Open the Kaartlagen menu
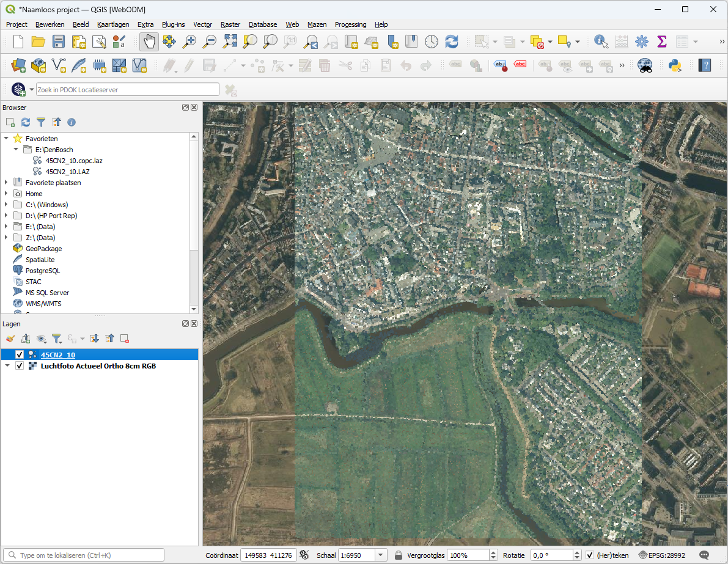The height and width of the screenshot is (564, 728). point(113,24)
